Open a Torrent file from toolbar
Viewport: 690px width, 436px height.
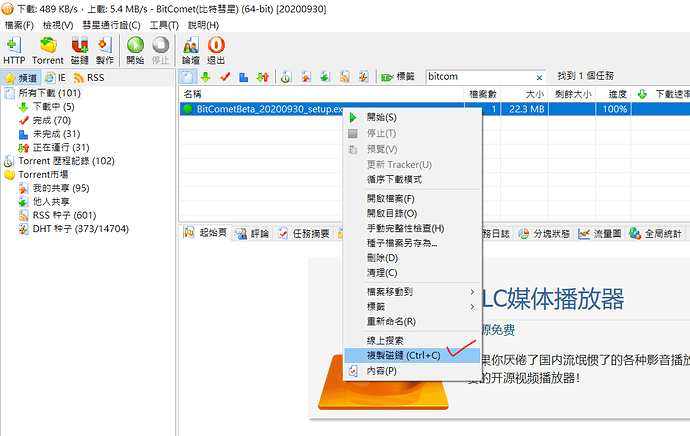(x=48, y=51)
